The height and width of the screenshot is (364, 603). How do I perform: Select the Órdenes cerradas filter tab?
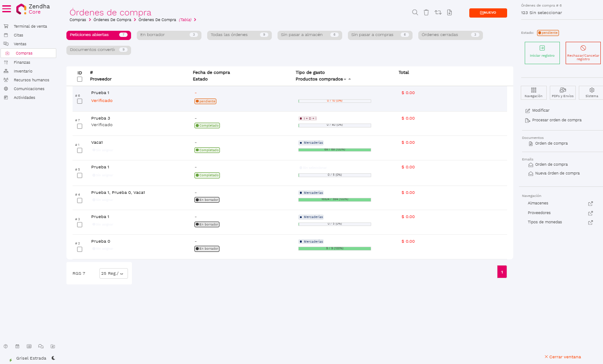point(450,35)
